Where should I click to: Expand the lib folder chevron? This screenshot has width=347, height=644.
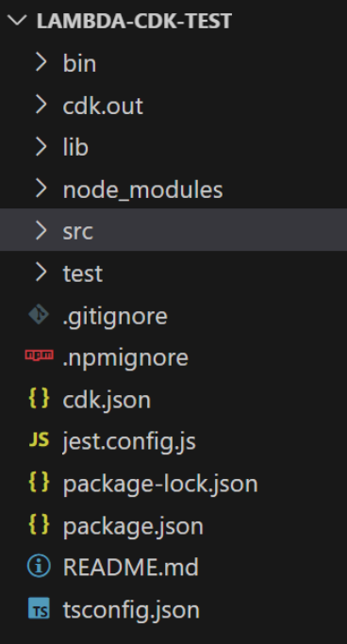tap(41, 147)
